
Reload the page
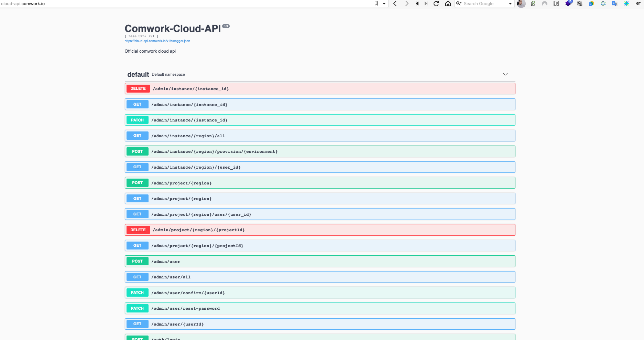click(x=436, y=3)
